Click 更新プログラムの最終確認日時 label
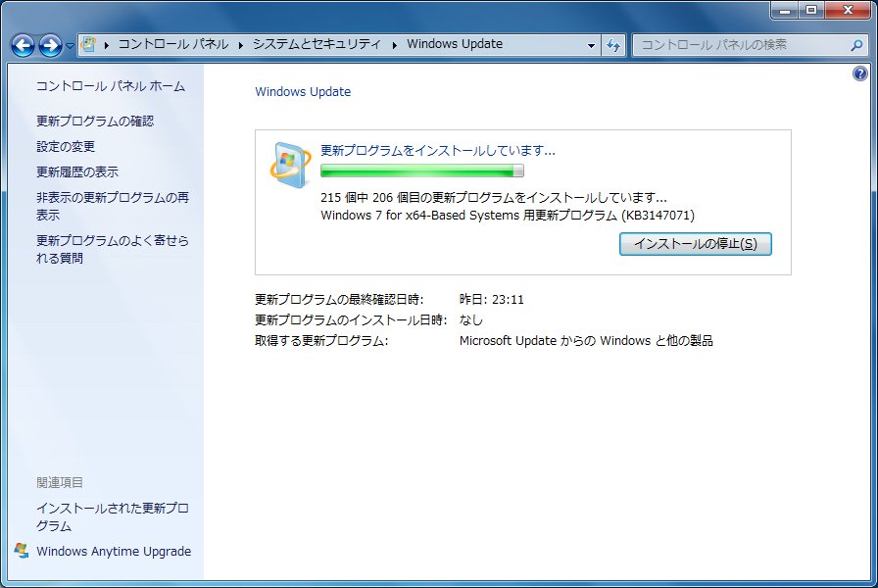Image resolution: width=878 pixels, height=588 pixels. click(339, 300)
